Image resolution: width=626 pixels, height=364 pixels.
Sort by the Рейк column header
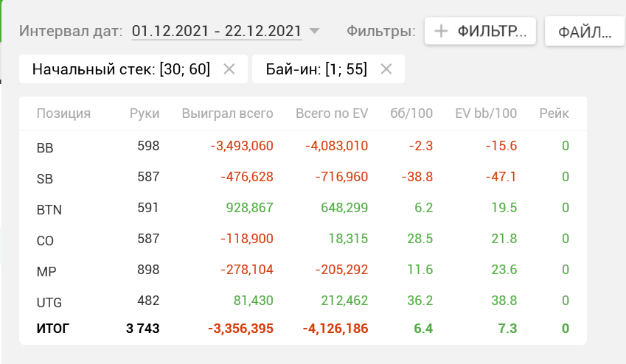point(554,113)
